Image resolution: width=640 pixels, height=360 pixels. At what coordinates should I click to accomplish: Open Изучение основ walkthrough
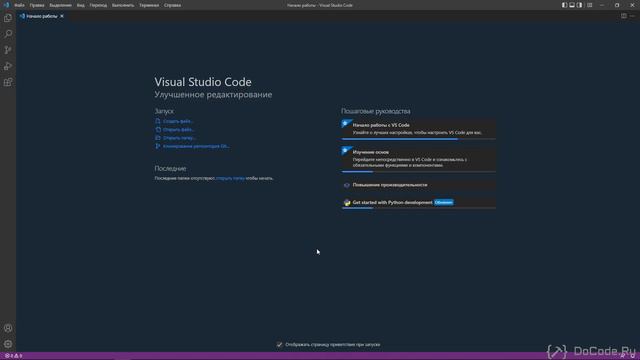[x=418, y=159]
